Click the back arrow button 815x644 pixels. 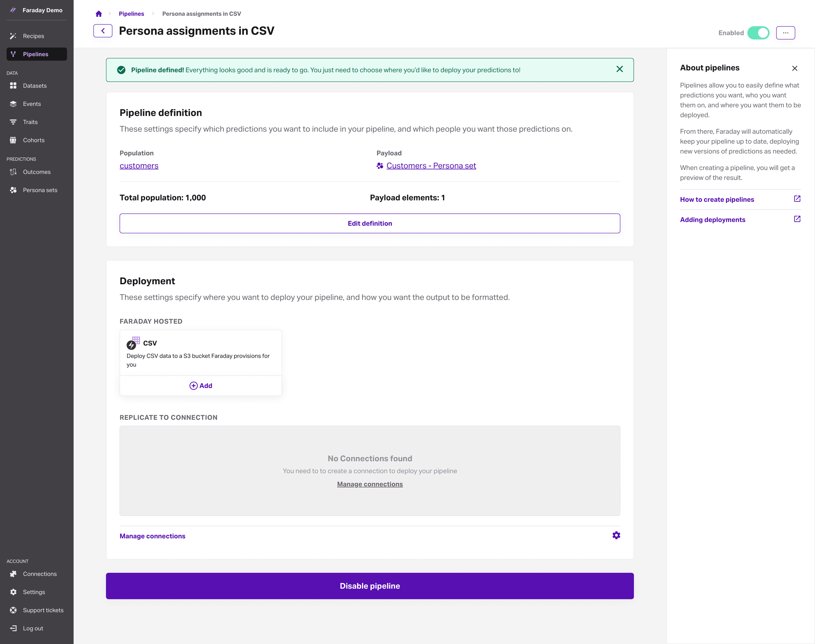[103, 31]
